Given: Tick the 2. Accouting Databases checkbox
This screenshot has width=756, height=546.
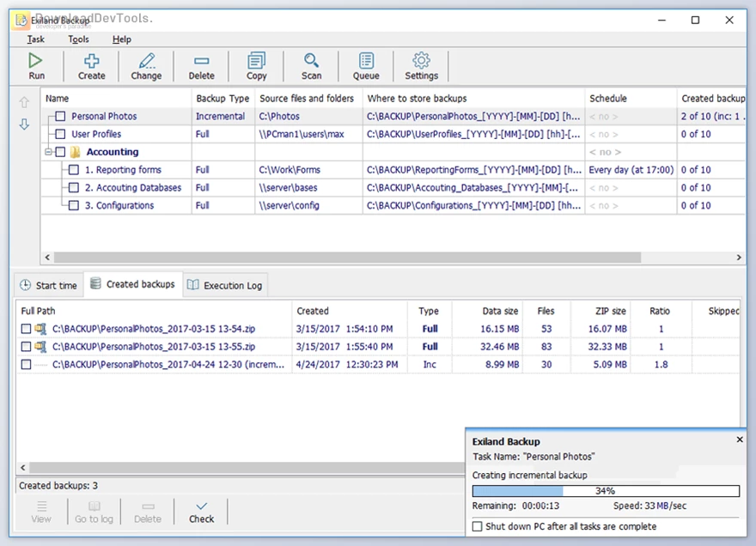Looking at the screenshot, I should pyautogui.click(x=74, y=187).
